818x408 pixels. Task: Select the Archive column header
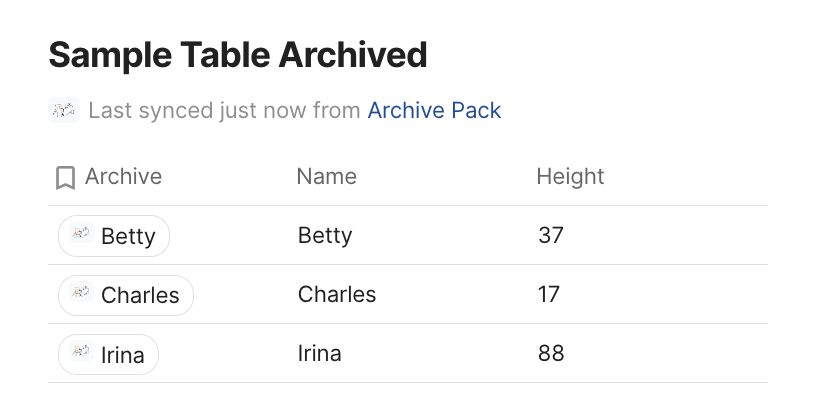coord(123,177)
